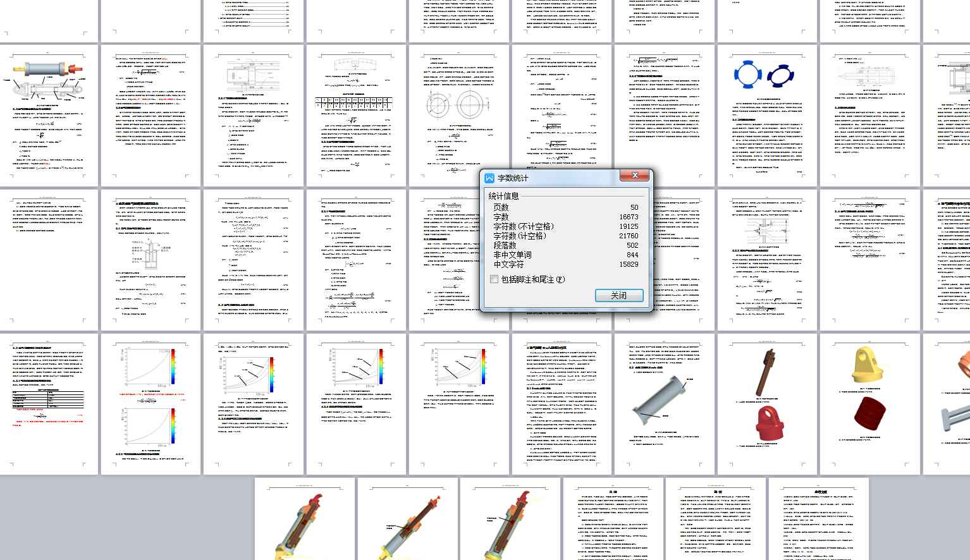Open the 总结 page thumbnail
The height and width of the screenshot is (560, 970).
613,519
